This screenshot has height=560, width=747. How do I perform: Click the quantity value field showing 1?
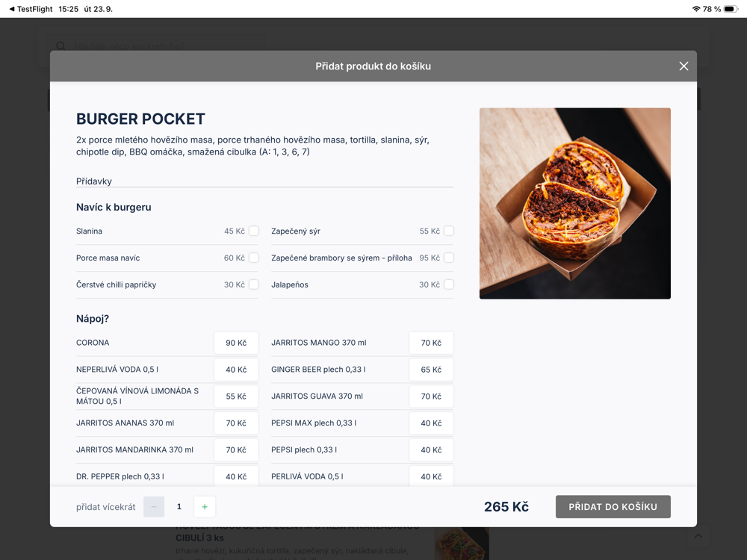click(x=179, y=507)
